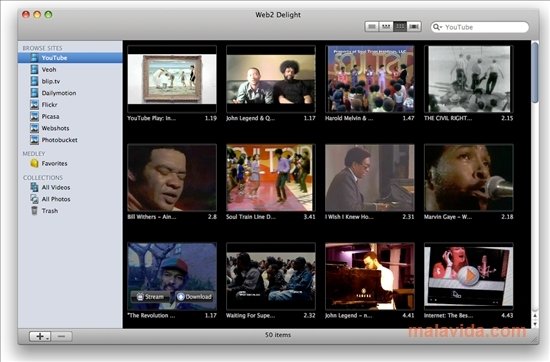Switch to cover flow view mode
550x362 pixels.
(414, 27)
